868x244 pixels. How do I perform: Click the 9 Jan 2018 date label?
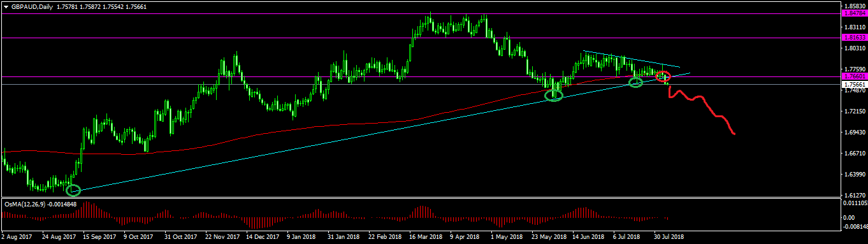point(301,237)
